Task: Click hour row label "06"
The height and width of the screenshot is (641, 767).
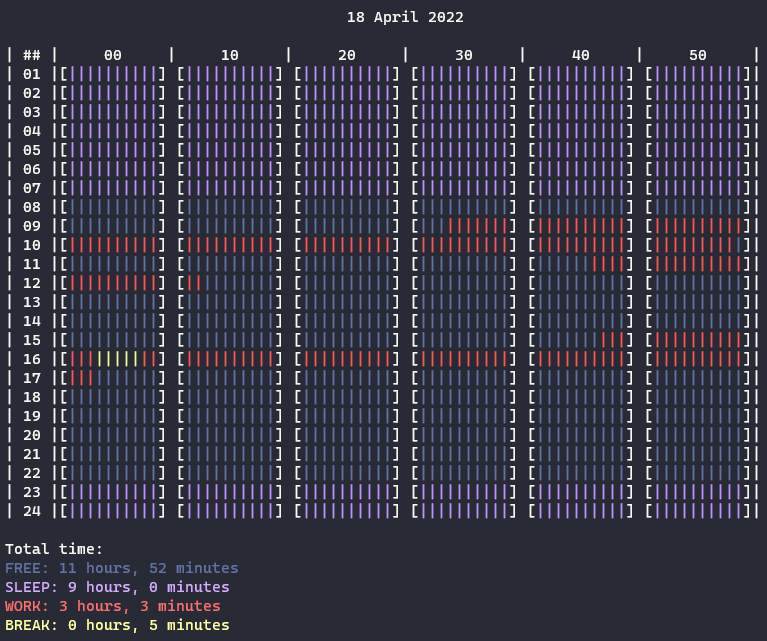Action: (x=32, y=169)
